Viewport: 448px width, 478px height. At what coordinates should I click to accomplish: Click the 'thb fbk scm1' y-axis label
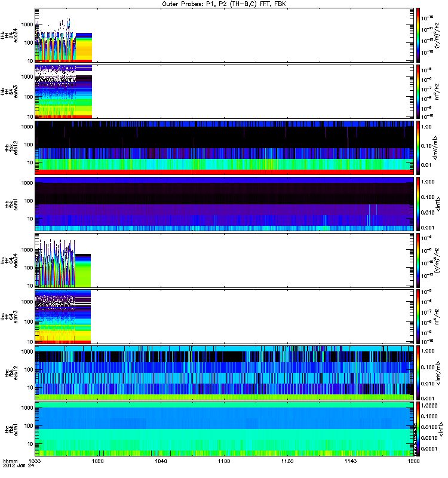[x=11, y=204]
